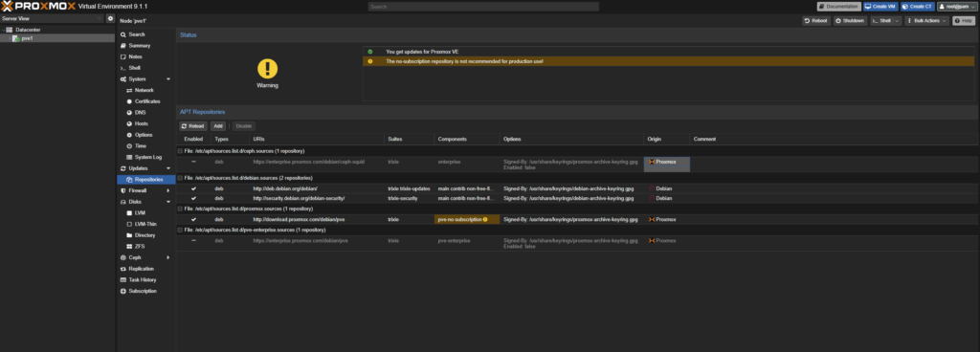This screenshot has width=980, height=352.
Task: Click enabled checkmark for download.proxmox.com repository
Action: [x=193, y=220]
